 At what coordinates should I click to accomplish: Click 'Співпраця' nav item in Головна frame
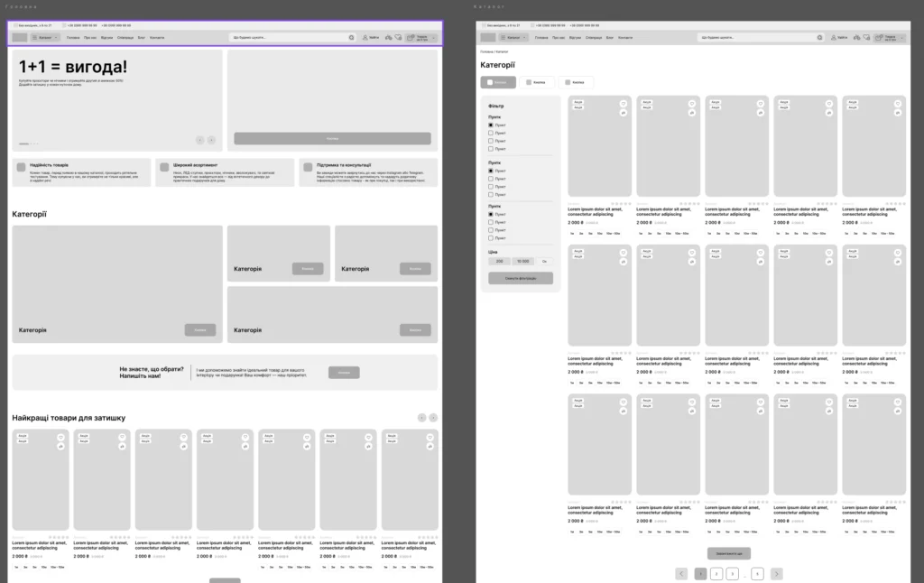(x=125, y=38)
